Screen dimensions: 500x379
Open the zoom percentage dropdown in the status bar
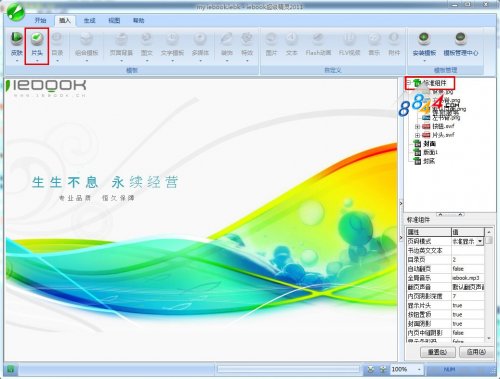[x=419, y=369]
